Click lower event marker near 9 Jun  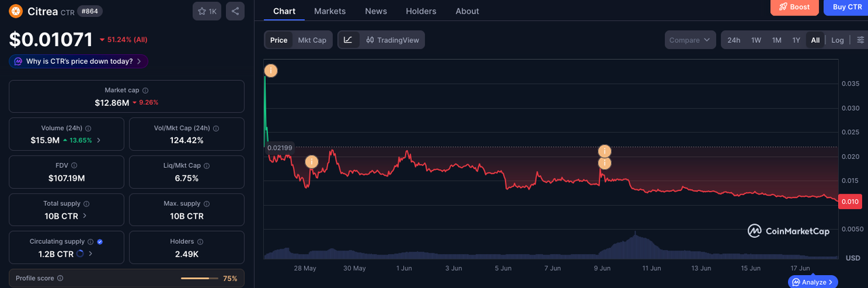605,163
